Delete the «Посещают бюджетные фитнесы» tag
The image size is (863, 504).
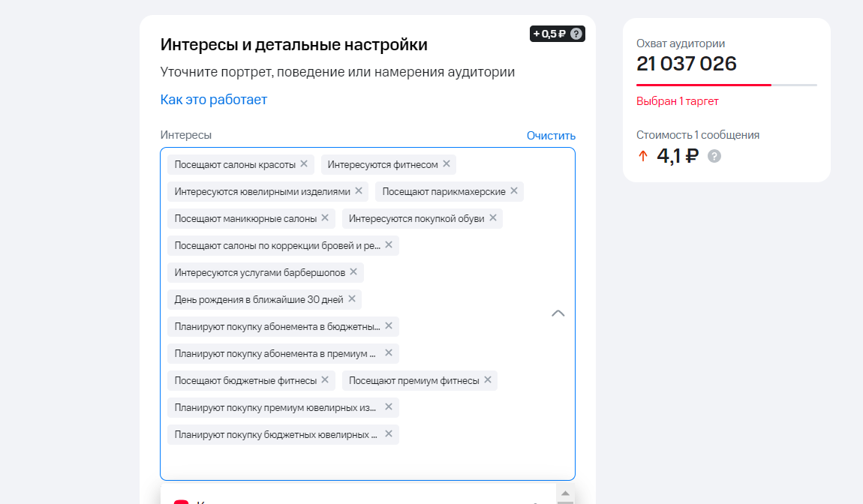323,380
